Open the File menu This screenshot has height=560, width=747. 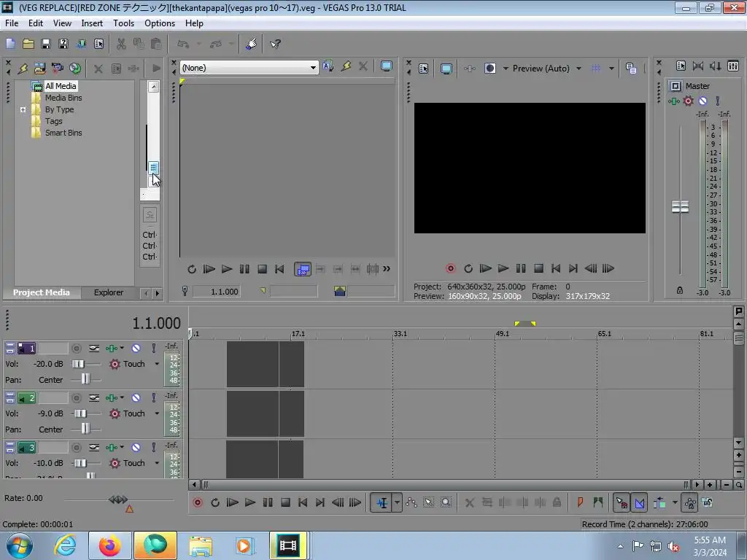(x=12, y=23)
